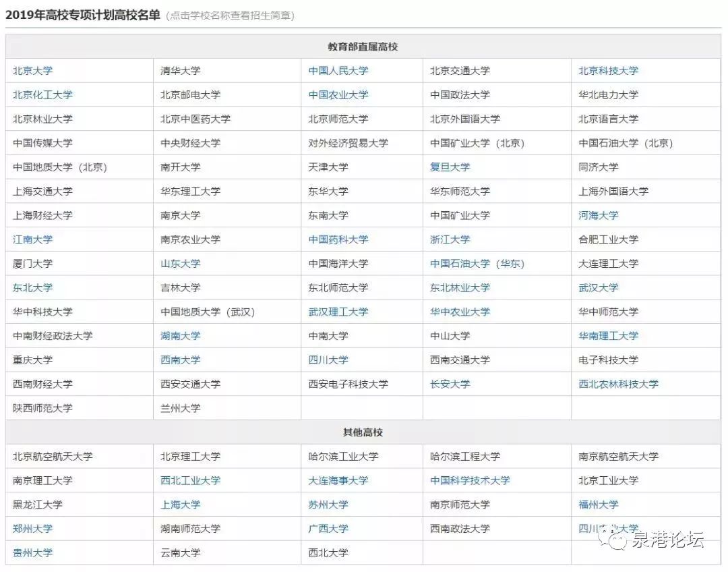Select the 中山大学 cell
The image size is (728, 572).
(497, 335)
